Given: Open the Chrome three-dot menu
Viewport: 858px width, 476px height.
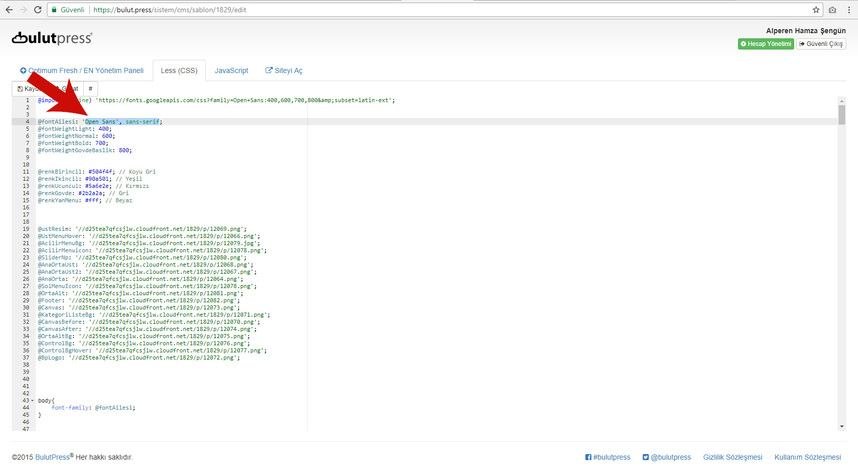Looking at the screenshot, I should pos(849,9).
